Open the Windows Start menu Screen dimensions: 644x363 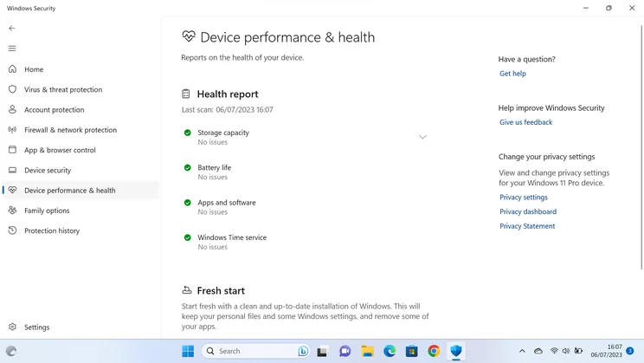(x=188, y=351)
